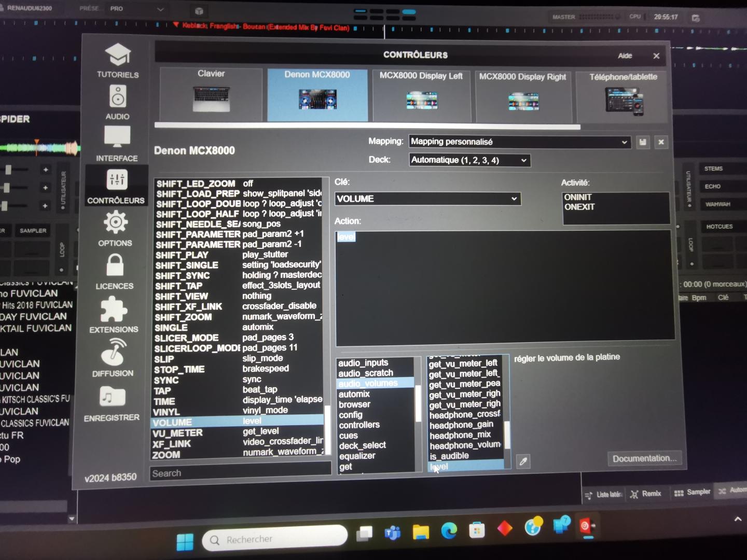The width and height of the screenshot is (747, 560).
Task: Click the eyedropper learn icon
Action: pyautogui.click(x=523, y=461)
